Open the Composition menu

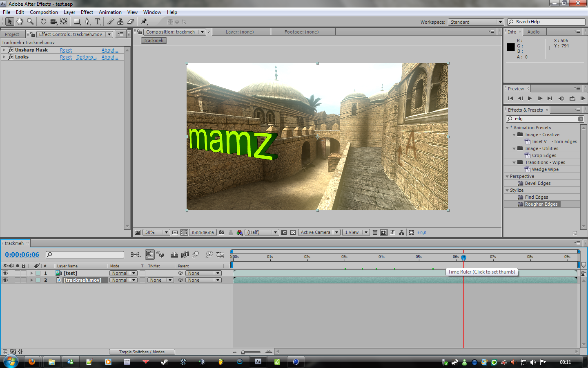(x=44, y=12)
